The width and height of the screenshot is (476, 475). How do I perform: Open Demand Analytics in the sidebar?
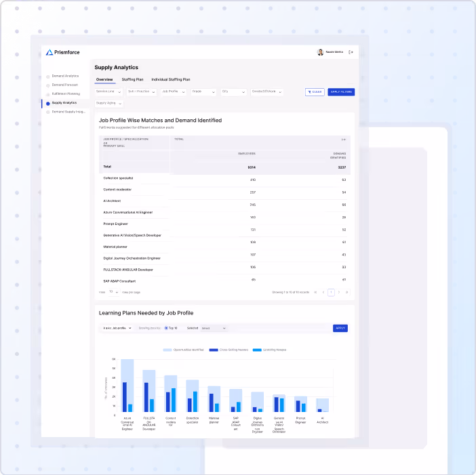coord(65,76)
